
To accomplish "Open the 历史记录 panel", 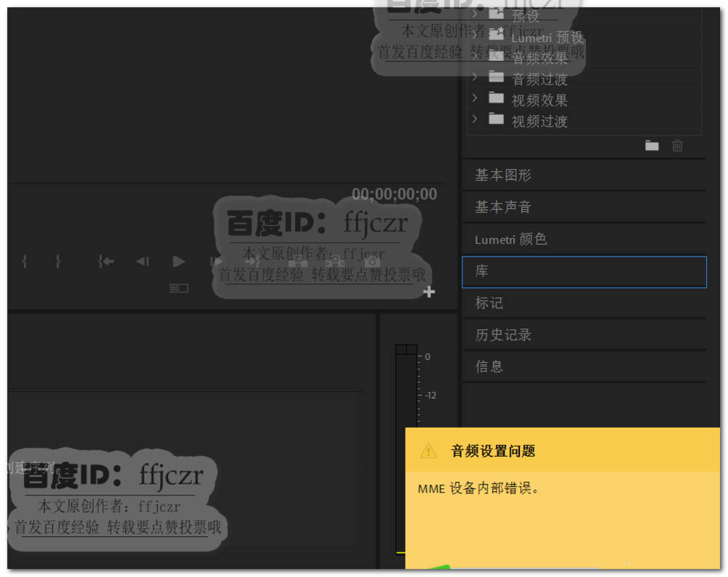I will point(584,335).
